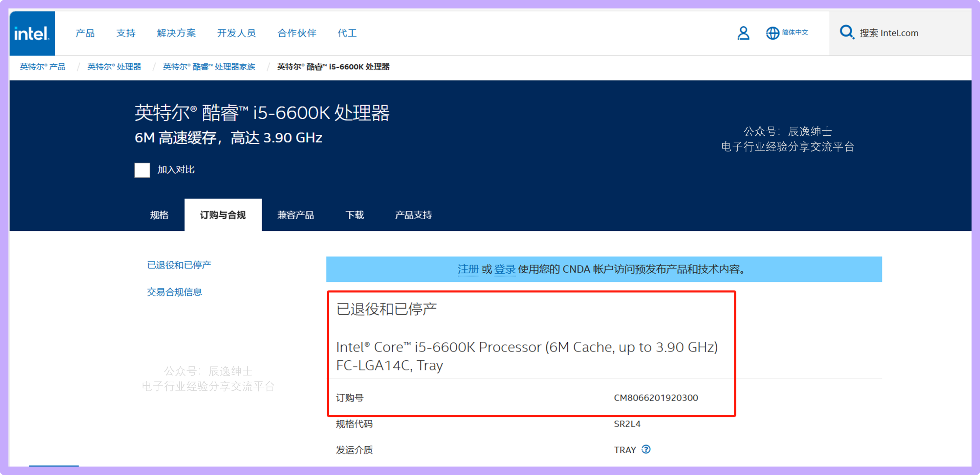Click breadcrumb 英特尔® 处理器
Screen dimensions: 980x475
(x=114, y=67)
